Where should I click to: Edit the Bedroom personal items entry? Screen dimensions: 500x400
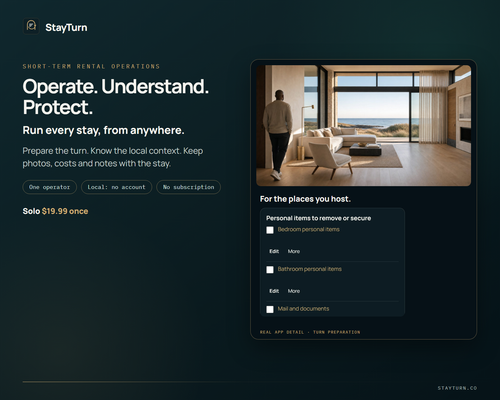(x=274, y=251)
